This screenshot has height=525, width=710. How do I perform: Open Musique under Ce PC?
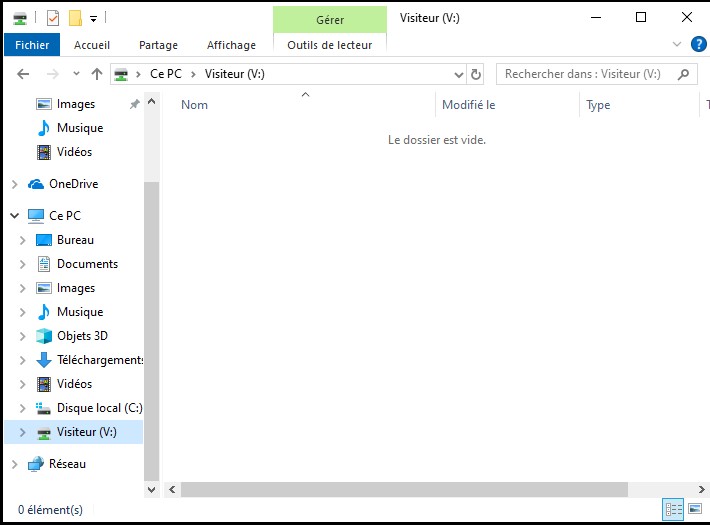coord(80,312)
